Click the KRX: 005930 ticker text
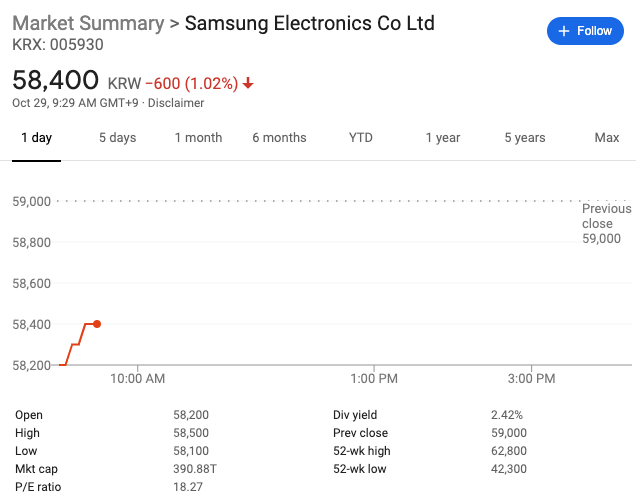636x502 pixels. (58, 45)
